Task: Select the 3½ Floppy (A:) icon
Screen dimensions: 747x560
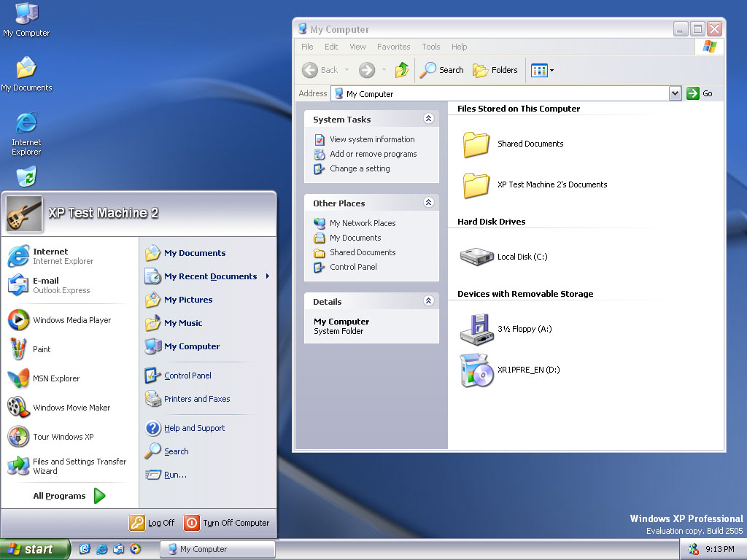Action: [x=476, y=329]
